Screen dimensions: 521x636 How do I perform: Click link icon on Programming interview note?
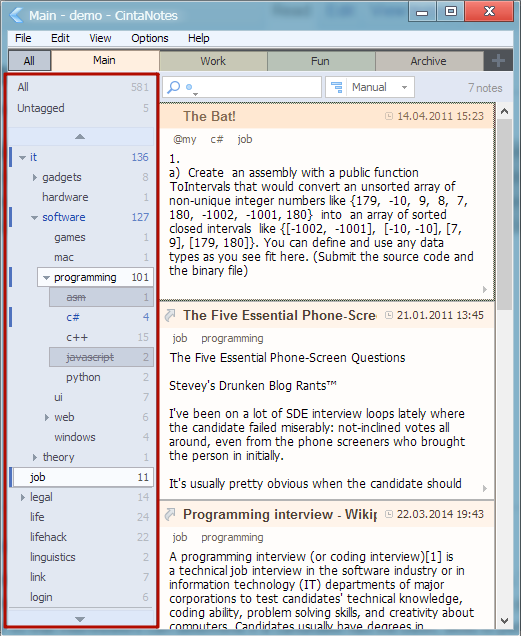(170, 514)
